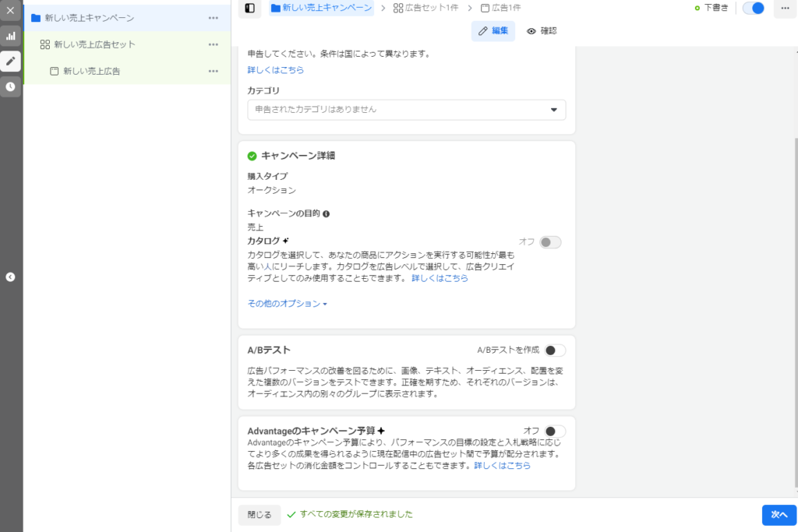
Task: Open the カテゴリ dropdown
Action: 406,110
